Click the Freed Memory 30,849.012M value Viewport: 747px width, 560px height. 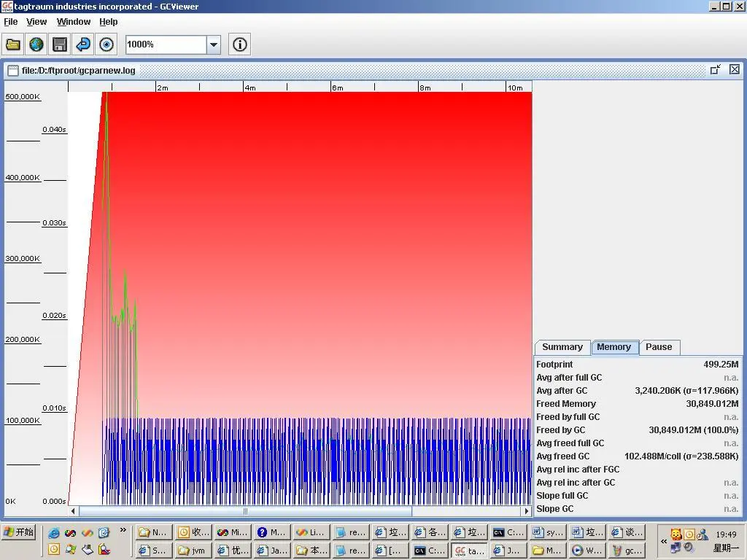(712, 404)
